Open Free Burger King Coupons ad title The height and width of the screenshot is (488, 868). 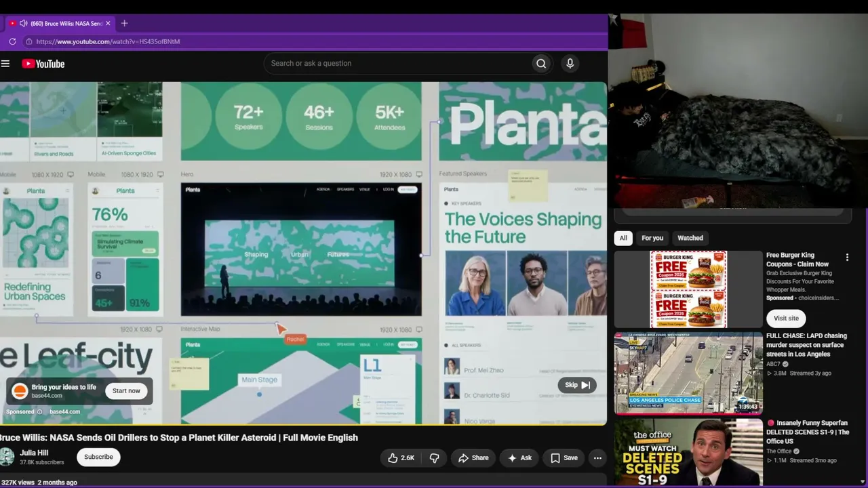point(797,260)
